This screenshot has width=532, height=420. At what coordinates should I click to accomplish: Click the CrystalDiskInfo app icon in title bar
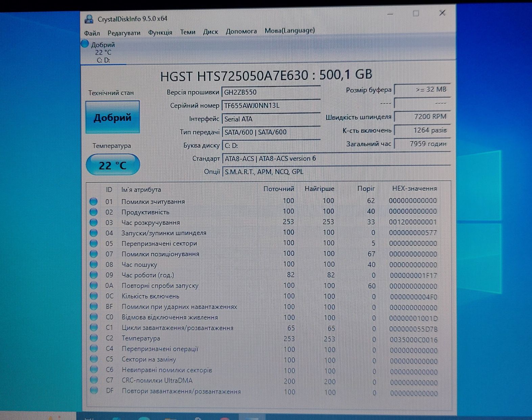(x=89, y=19)
